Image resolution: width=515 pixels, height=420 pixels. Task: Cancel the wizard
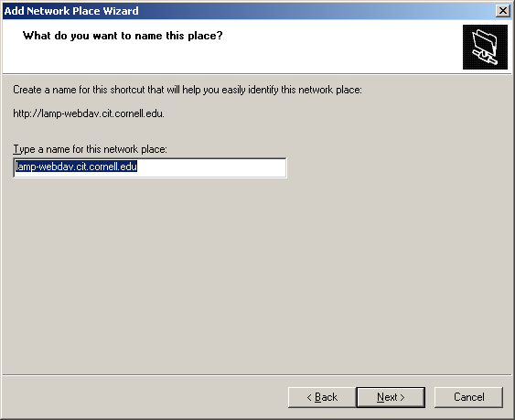468,397
